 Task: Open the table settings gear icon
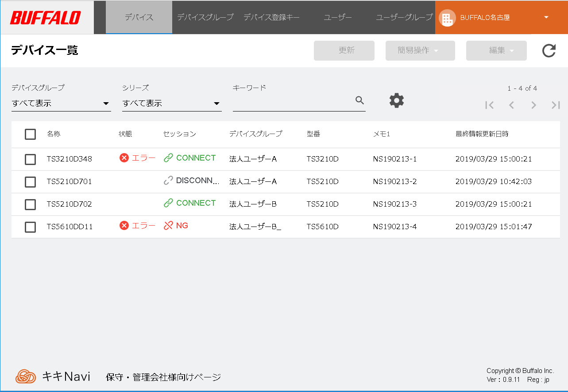pos(397,100)
